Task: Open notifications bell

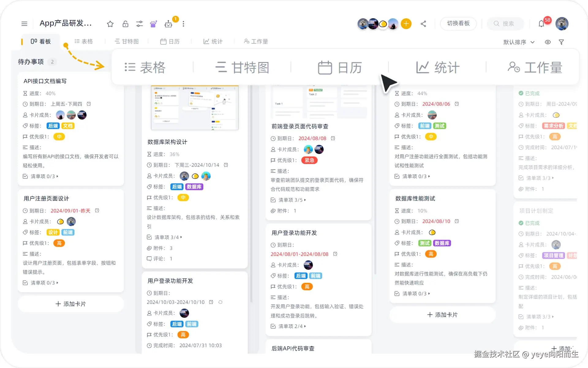Action: pyautogui.click(x=541, y=24)
